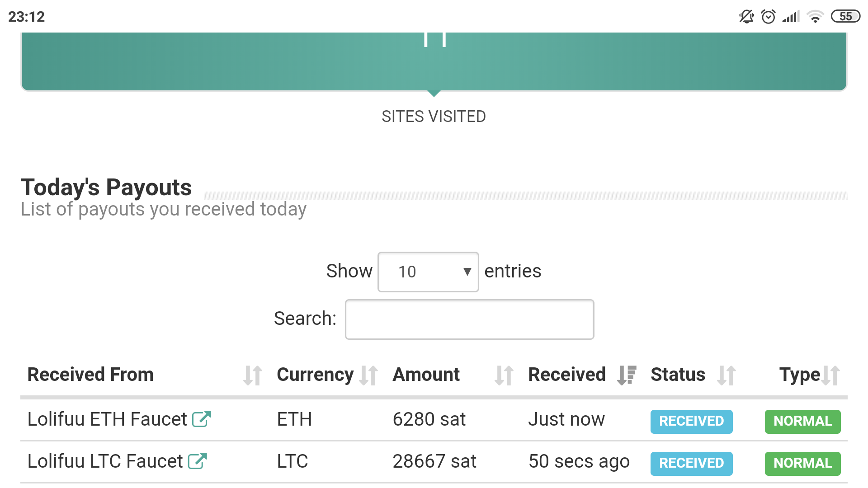The height and width of the screenshot is (488, 868).
Task: Select the green Sites Visited stat card
Action: click(434, 61)
